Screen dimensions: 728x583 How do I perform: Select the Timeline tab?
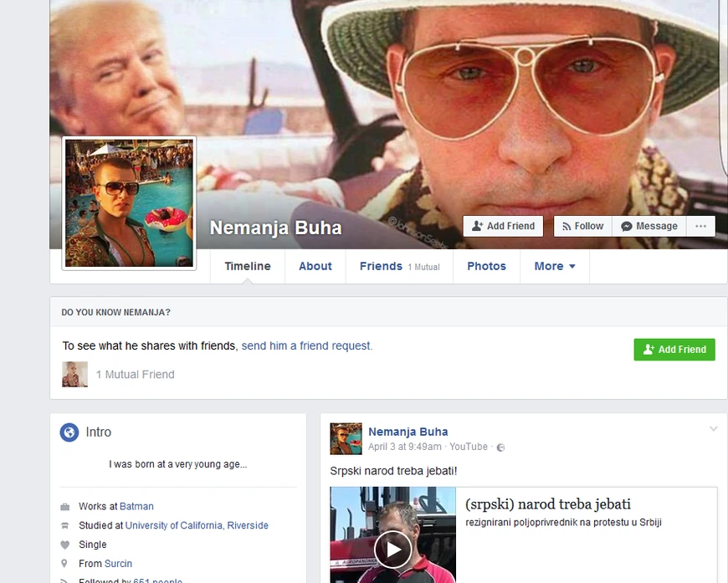click(248, 266)
